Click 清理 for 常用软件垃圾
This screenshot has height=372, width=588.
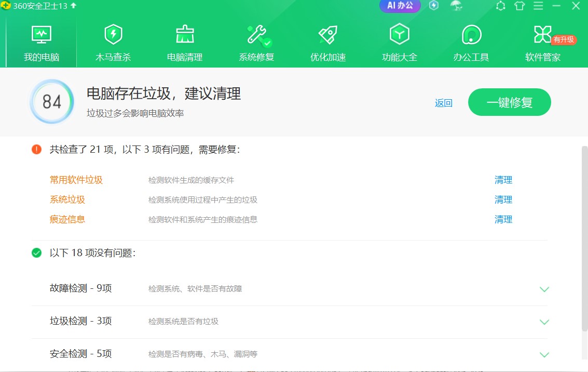click(503, 180)
